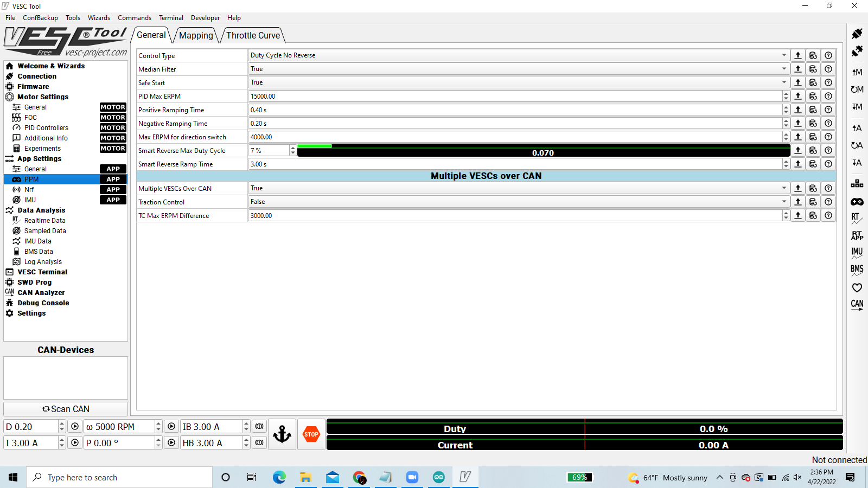Click Write App Configuration icon (↓A)
The image size is (868, 488).
click(857, 163)
